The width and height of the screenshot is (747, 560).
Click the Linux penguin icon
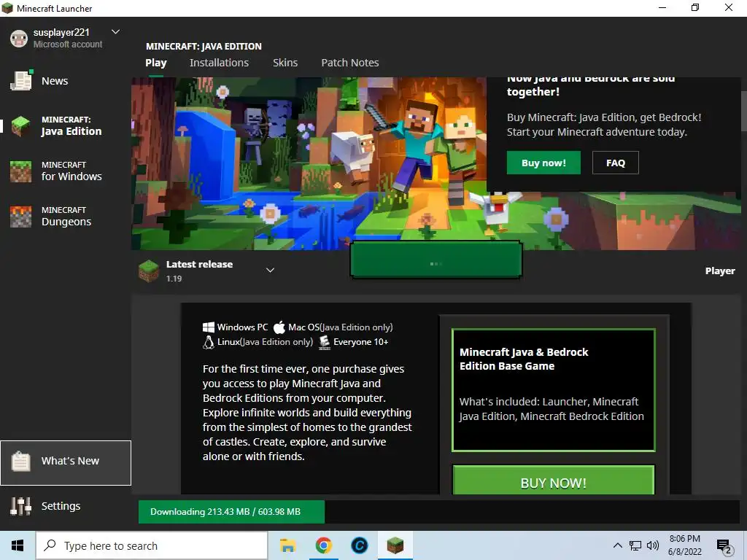(208, 342)
